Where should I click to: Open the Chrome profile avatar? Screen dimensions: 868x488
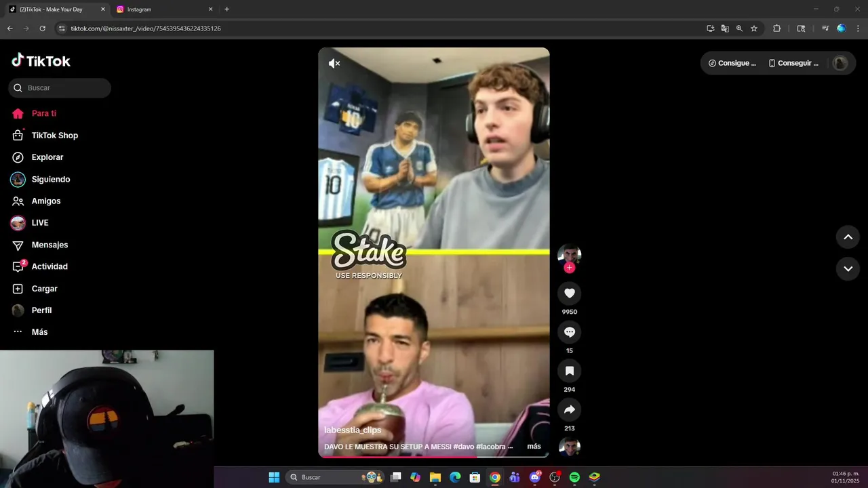tap(842, 28)
